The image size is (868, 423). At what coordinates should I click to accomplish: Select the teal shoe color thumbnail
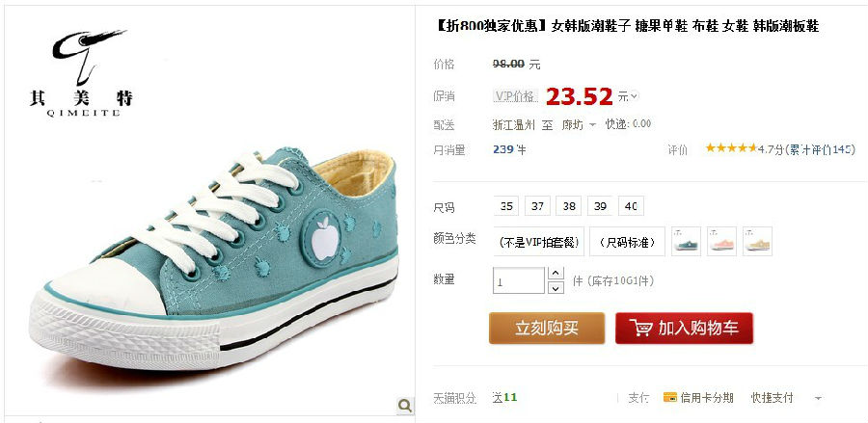686,242
